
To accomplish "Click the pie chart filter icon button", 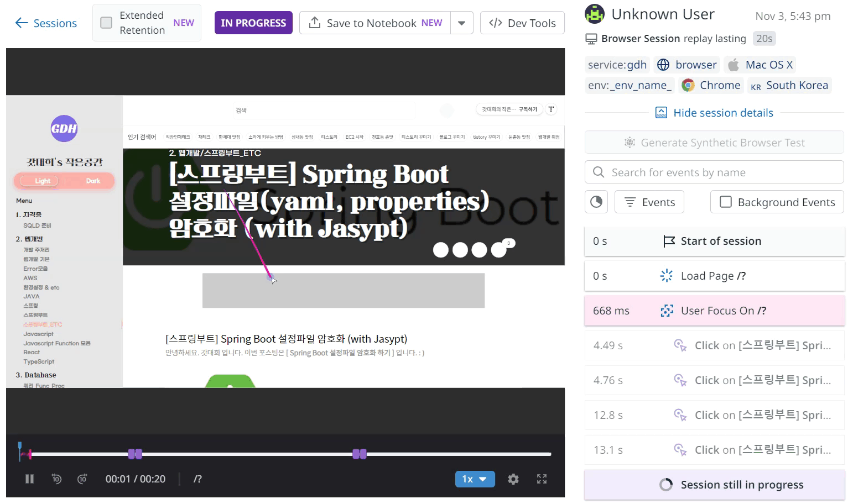I will pyautogui.click(x=596, y=202).
